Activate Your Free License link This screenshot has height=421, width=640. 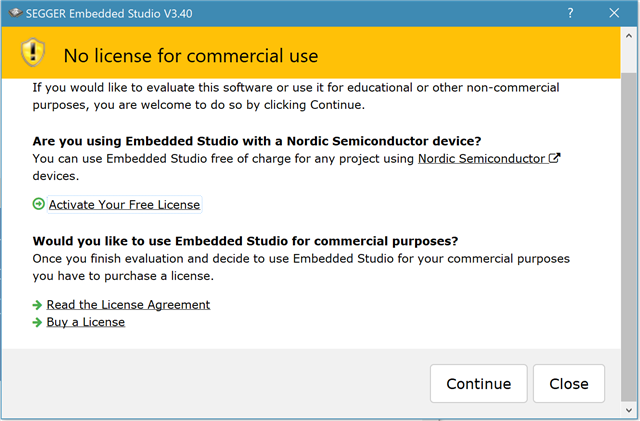point(124,205)
